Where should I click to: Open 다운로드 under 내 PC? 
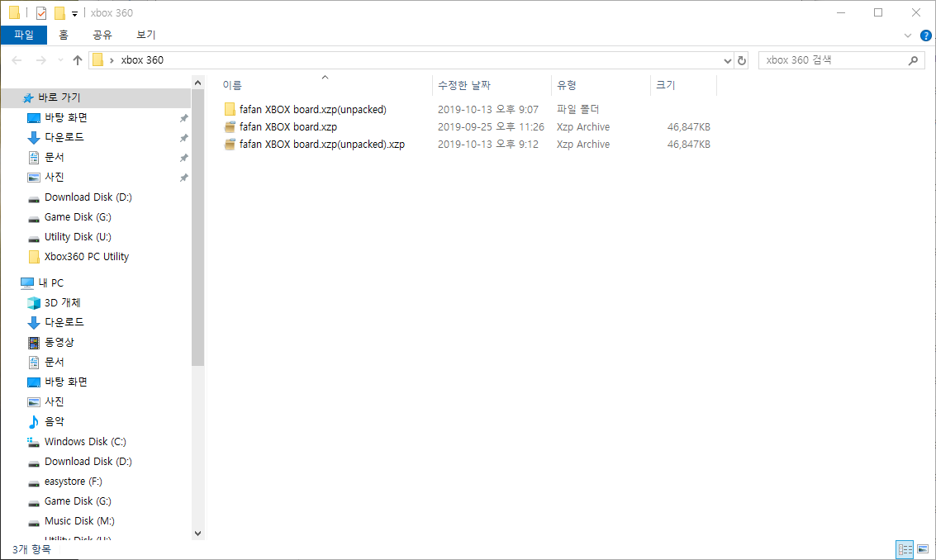(64, 322)
